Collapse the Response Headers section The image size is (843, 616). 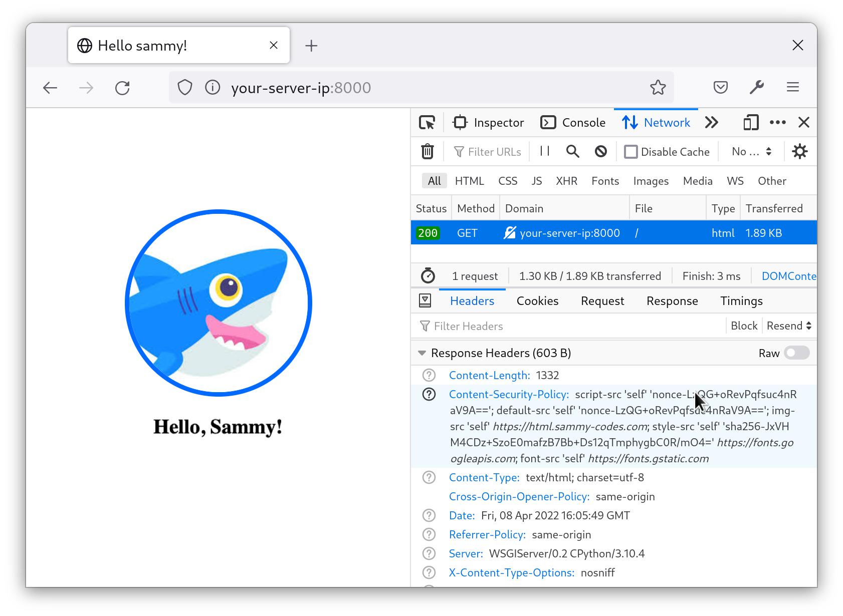click(422, 353)
